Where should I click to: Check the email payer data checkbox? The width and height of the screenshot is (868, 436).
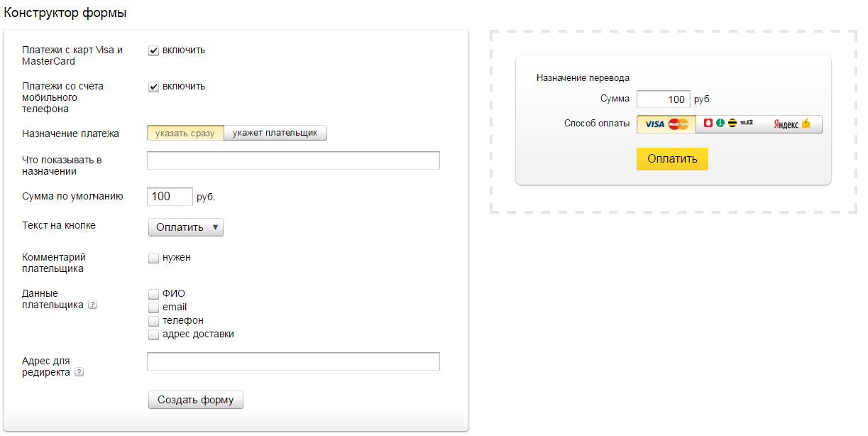tap(153, 307)
